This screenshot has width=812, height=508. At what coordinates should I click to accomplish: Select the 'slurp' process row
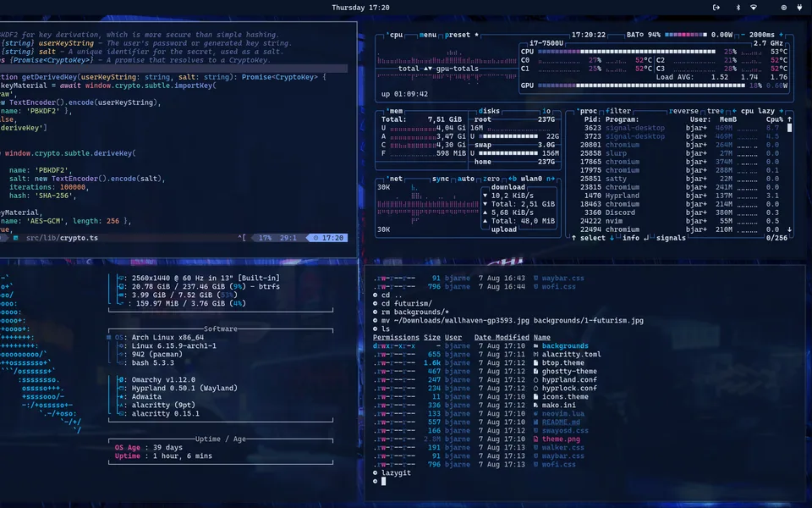[679, 153]
